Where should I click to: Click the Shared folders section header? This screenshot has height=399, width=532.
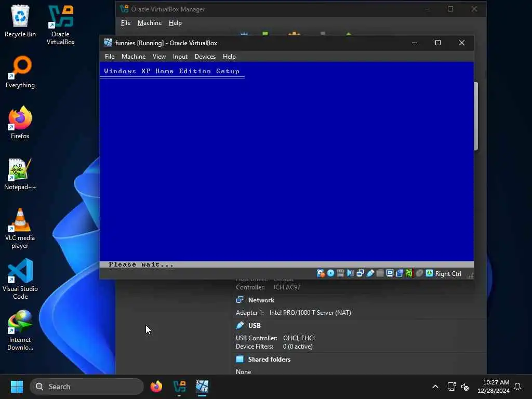(x=269, y=360)
